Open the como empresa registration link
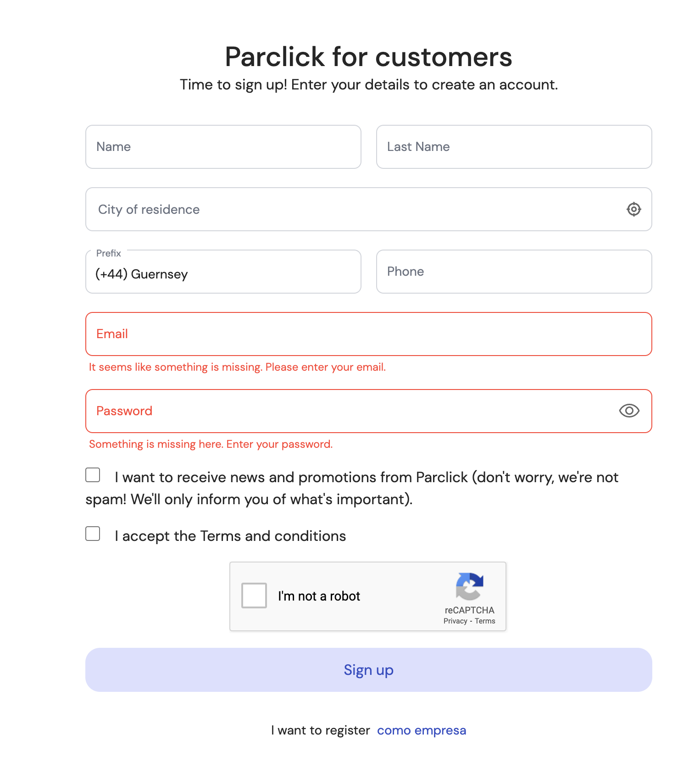 tap(421, 730)
